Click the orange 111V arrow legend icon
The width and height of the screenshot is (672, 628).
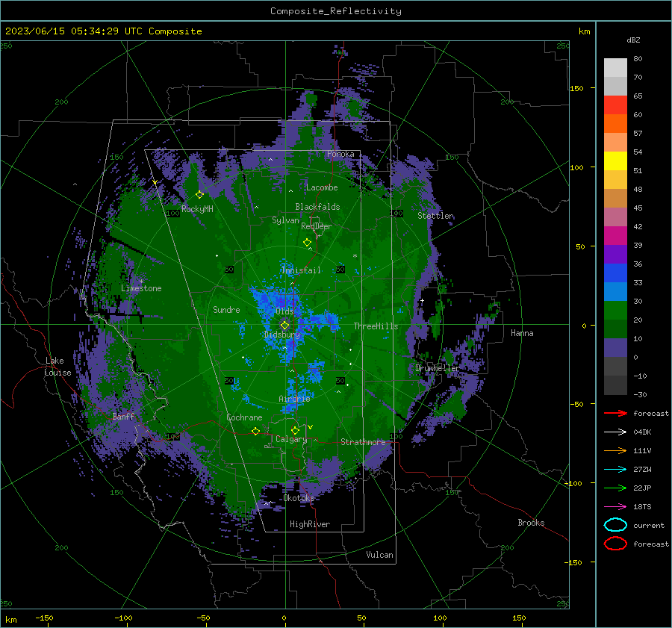point(615,450)
